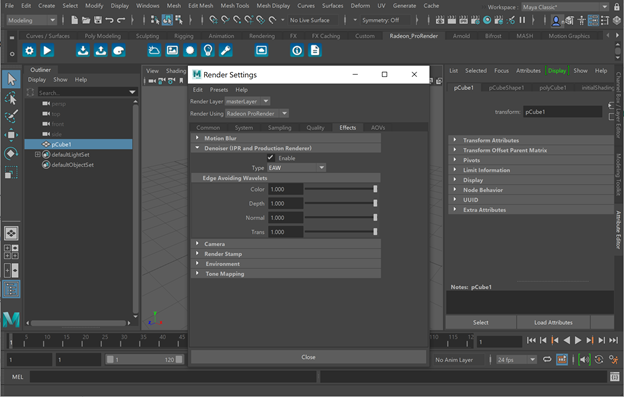Click the import download shelf icon

coord(83,51)
